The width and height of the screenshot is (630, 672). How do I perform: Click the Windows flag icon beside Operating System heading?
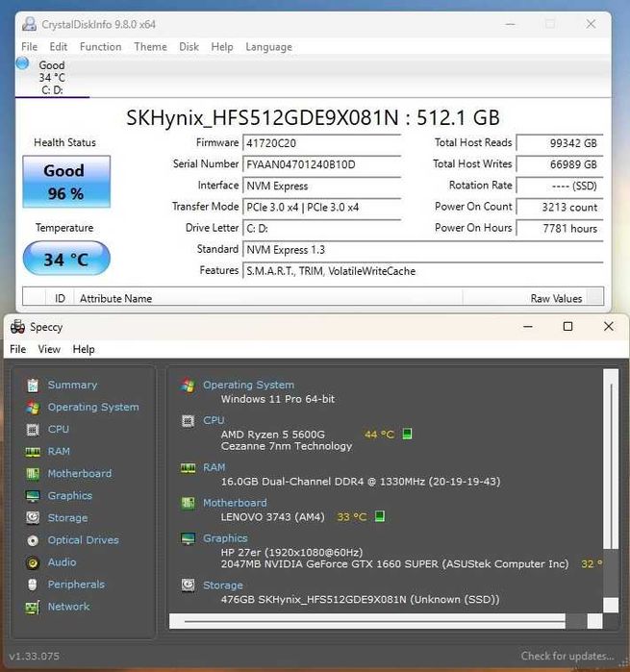pos(188,385)
